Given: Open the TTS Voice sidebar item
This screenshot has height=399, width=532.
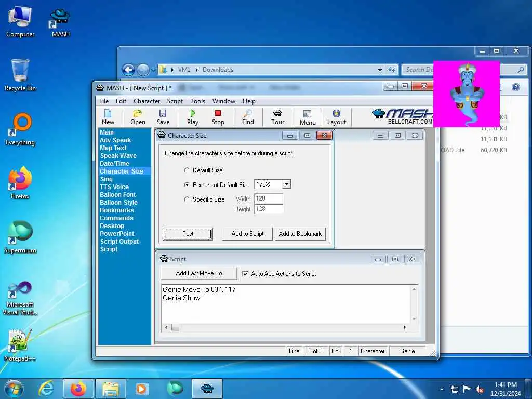Looking at the screenshot, I should (114, 187).
